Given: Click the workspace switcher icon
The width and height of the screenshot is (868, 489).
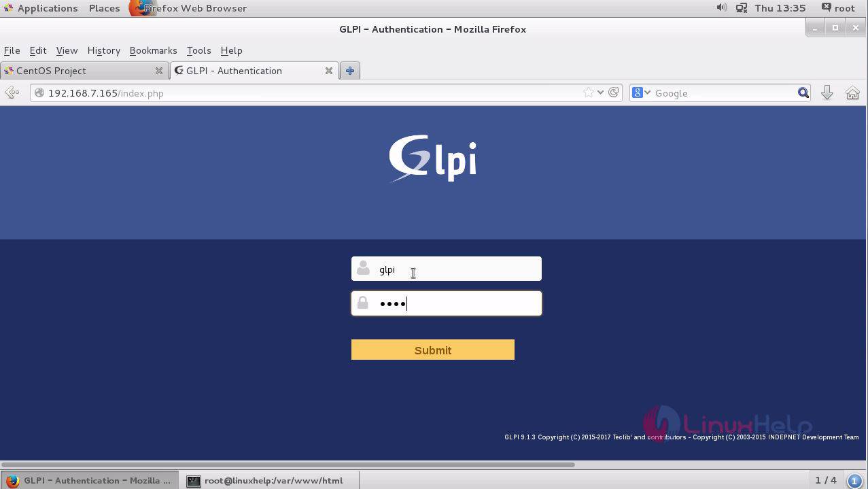Looking at the screenshot, I should [x=855, y=480].
